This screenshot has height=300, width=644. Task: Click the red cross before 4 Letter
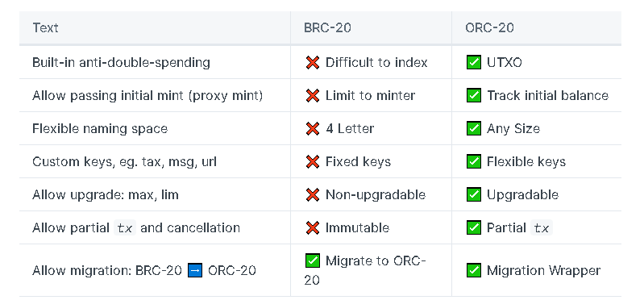[313, 129]
